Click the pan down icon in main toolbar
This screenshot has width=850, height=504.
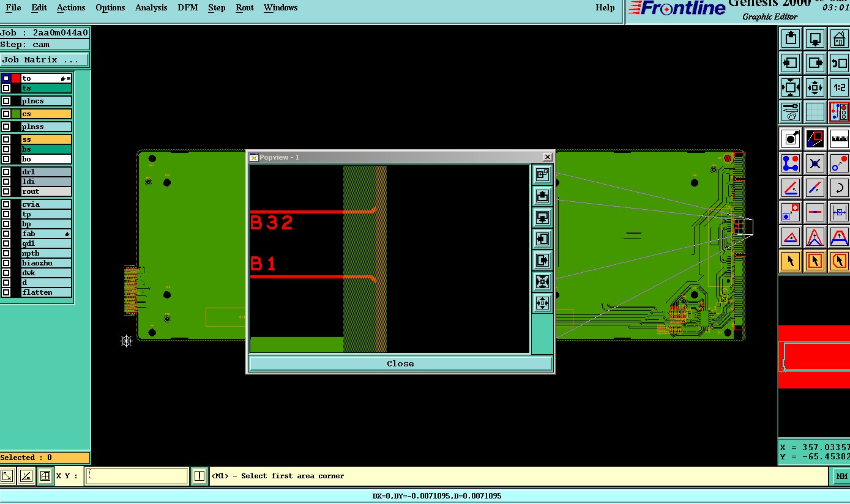coord(815,39)
